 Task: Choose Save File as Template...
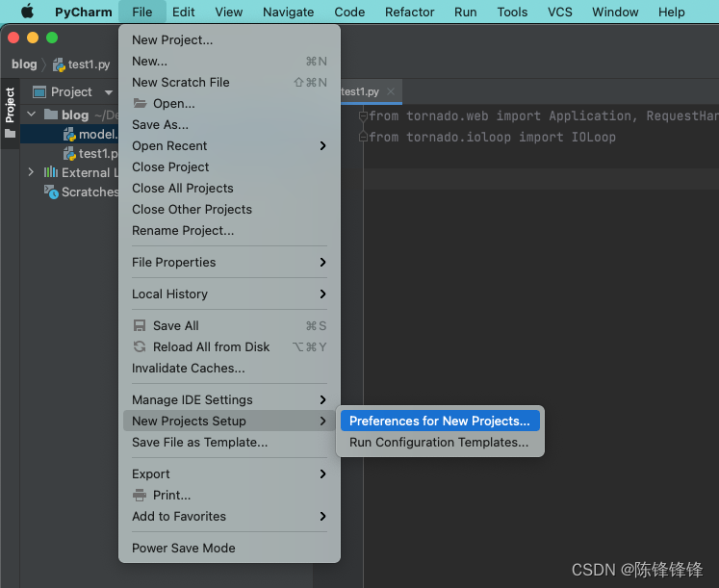(229, 443)
